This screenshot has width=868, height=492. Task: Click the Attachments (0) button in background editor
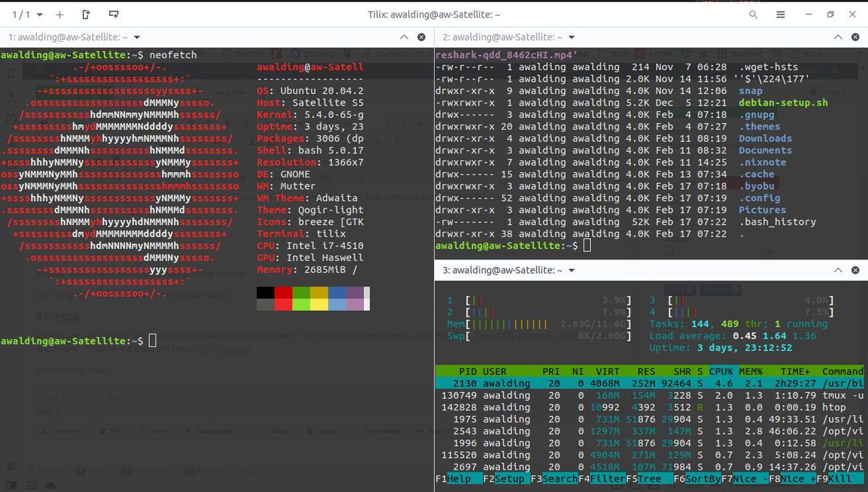tap(213, 431)
